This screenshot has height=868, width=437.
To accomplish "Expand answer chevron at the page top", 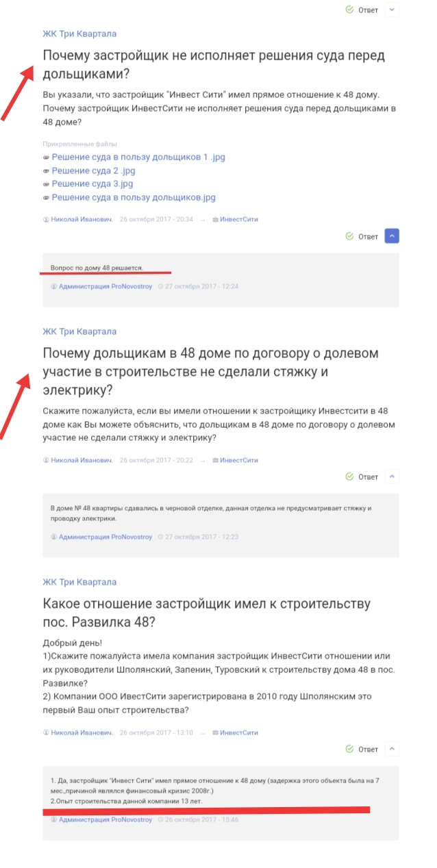I will point(392,10).
